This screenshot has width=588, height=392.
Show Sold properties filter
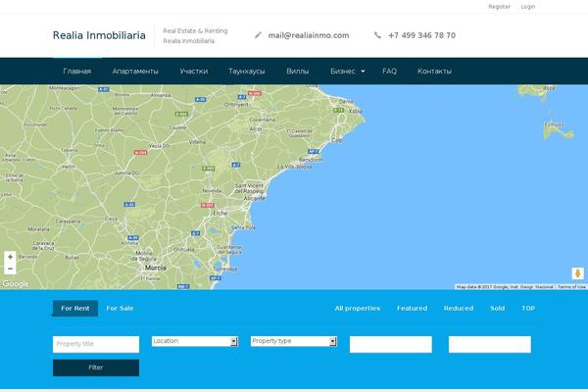click(498, 308)
